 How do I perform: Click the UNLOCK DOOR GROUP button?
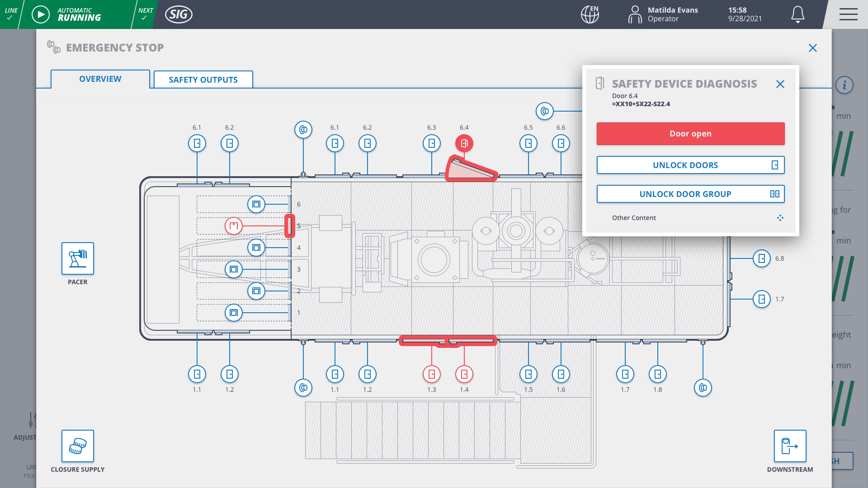[x=690, y=194]
